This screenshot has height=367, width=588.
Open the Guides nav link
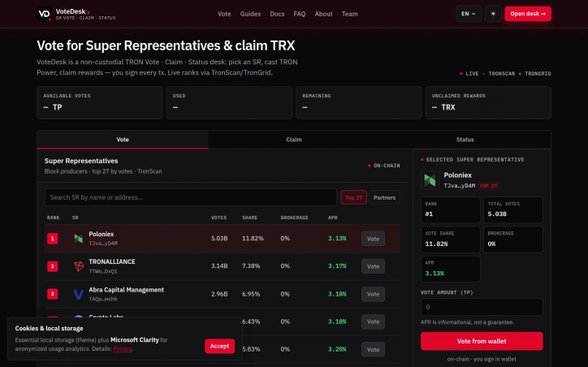click(x=250, y=14)
